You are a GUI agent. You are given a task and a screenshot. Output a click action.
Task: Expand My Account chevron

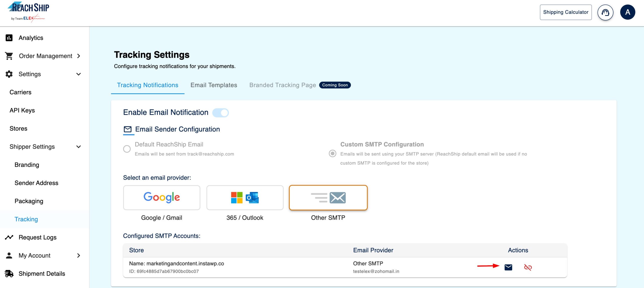point(78,255)
